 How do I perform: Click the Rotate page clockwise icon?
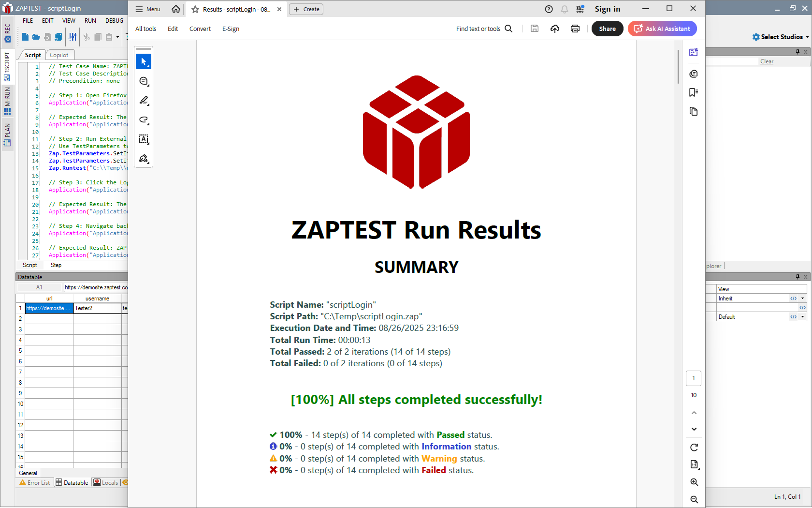pyautogui.click(x=694, y=448)
